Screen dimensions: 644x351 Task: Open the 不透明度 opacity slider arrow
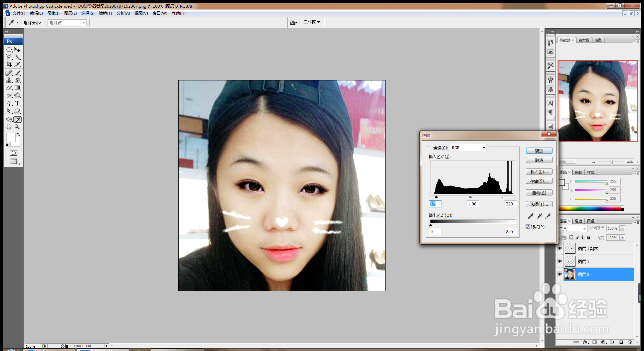click(x=622, y=228)
